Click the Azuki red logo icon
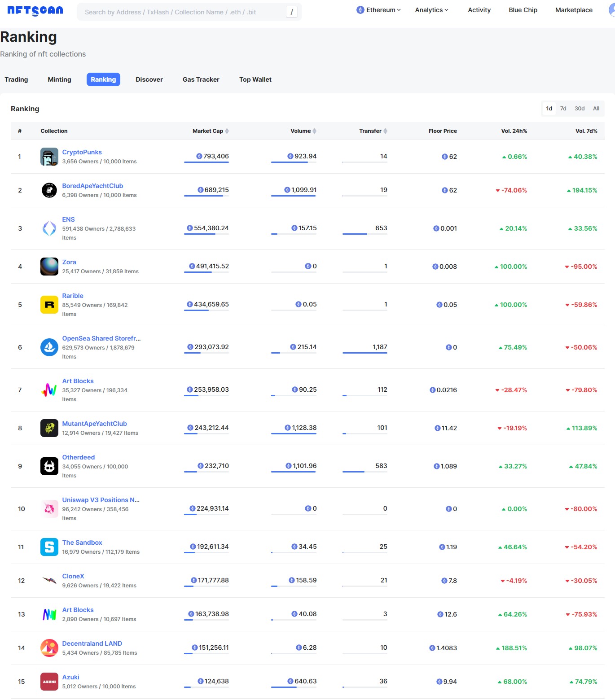 [x=49, y=682]
